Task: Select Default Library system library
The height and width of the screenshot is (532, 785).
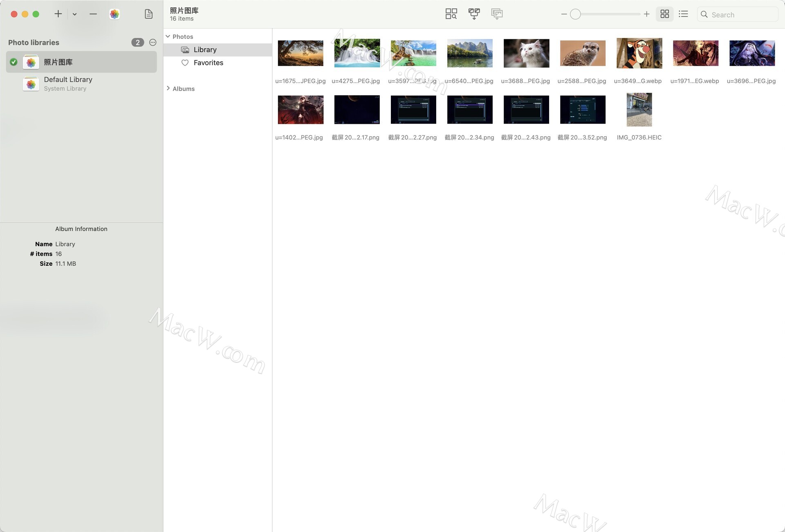Action: point(81,83)
